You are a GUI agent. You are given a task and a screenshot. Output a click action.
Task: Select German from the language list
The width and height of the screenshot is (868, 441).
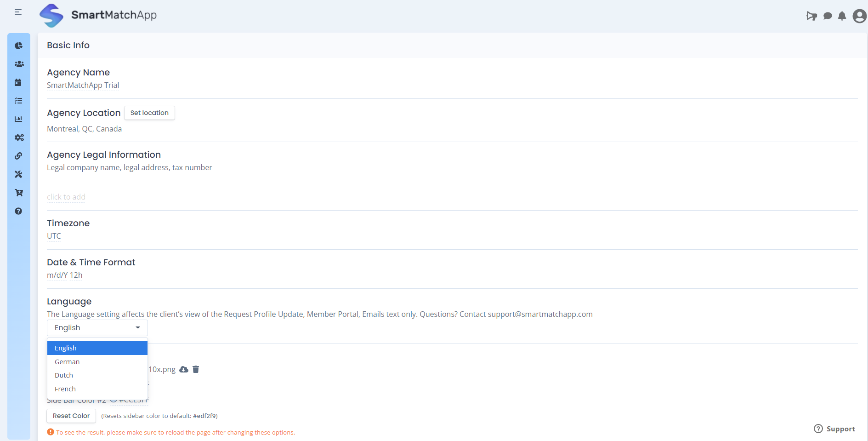coord(67,362)
